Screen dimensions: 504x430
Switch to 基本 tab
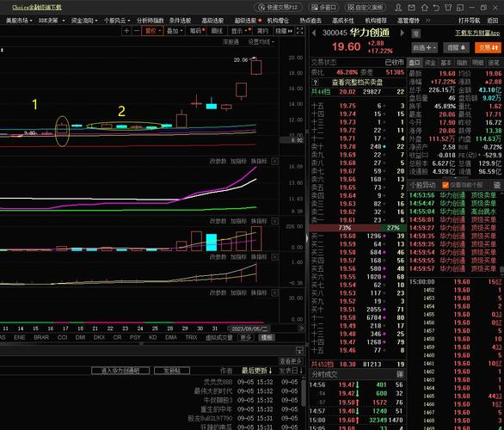(x=446, y=63)
